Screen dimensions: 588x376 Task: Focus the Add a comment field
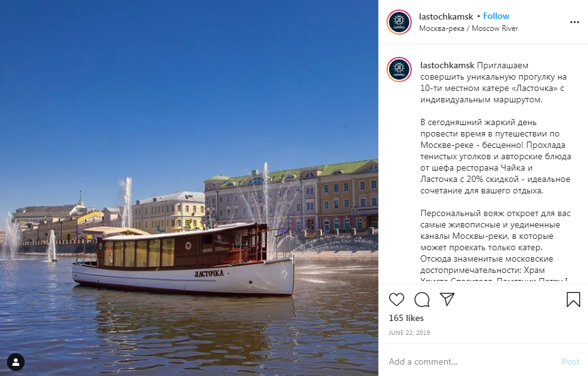click(472, 361)
